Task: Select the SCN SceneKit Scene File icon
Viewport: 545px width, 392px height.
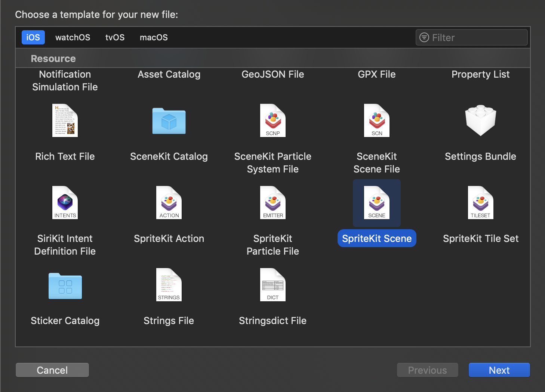Action: [377, 121]
